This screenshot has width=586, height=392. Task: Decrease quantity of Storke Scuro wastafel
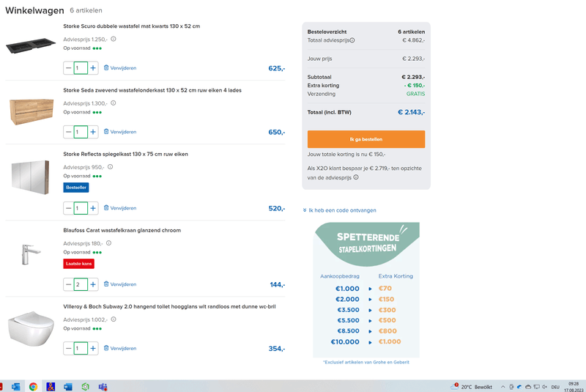68,68
